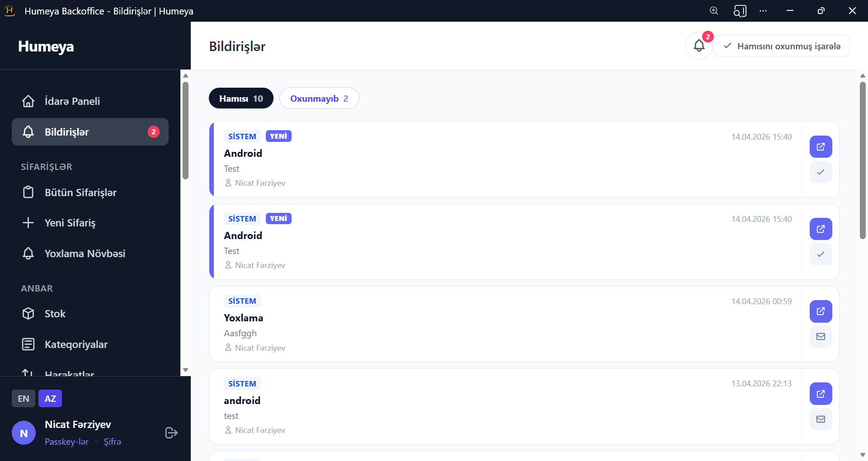Open Yoxlama Növbəsi in the sidebar
The image size is (868, 461).
(85, 254)
